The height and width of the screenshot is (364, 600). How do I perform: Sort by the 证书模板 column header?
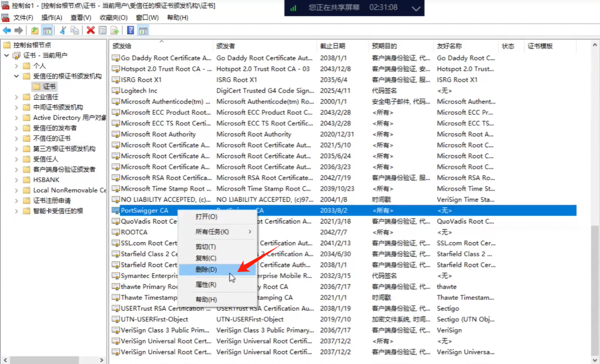click(550, 47)
